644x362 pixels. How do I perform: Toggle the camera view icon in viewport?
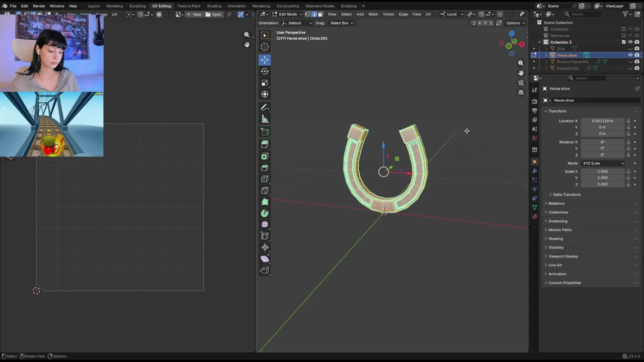pos(521,82)
